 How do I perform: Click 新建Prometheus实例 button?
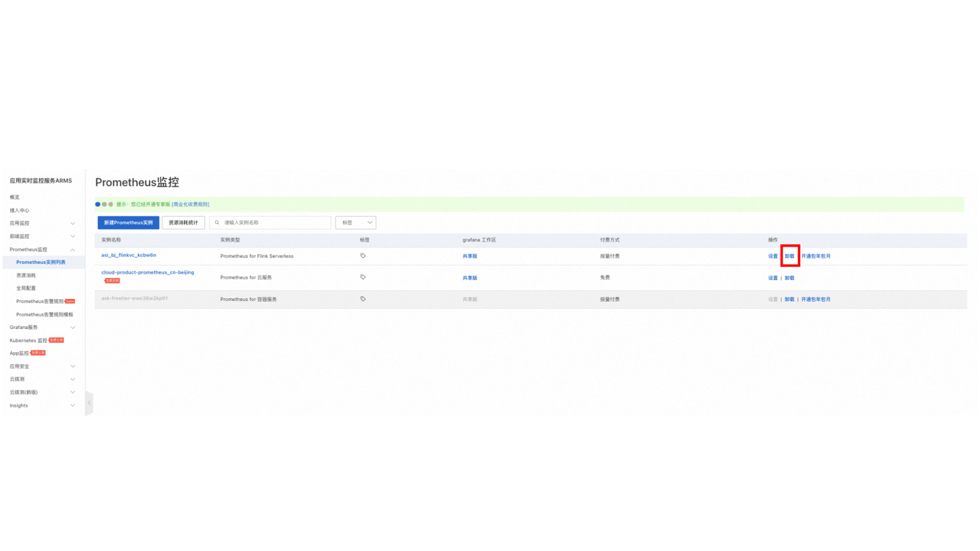coord(129,223)
